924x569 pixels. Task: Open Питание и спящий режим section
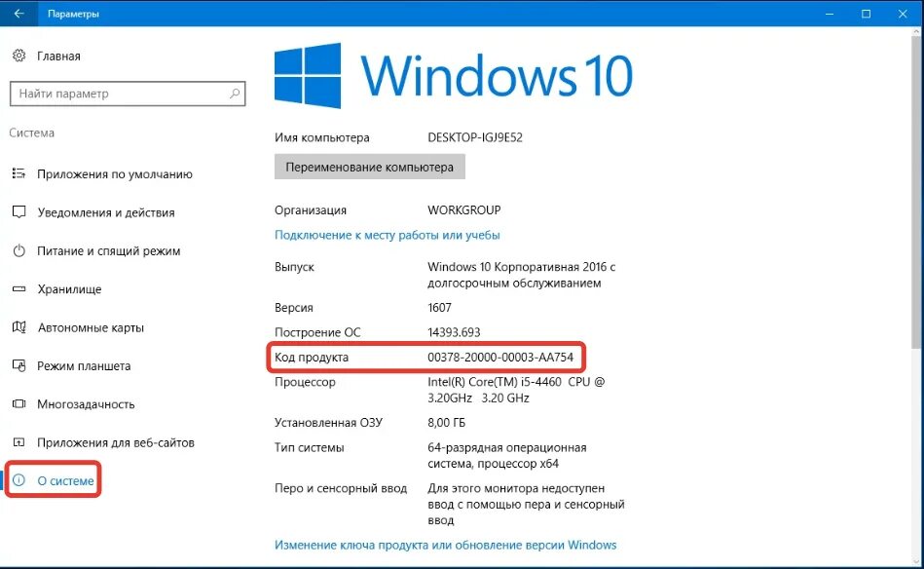coord(108,250)
